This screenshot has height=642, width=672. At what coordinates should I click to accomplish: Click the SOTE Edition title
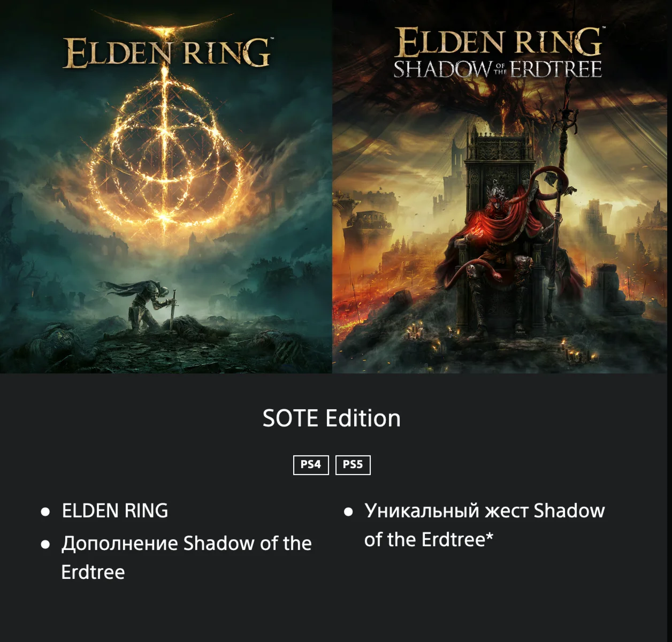click(x=332, y=418)
